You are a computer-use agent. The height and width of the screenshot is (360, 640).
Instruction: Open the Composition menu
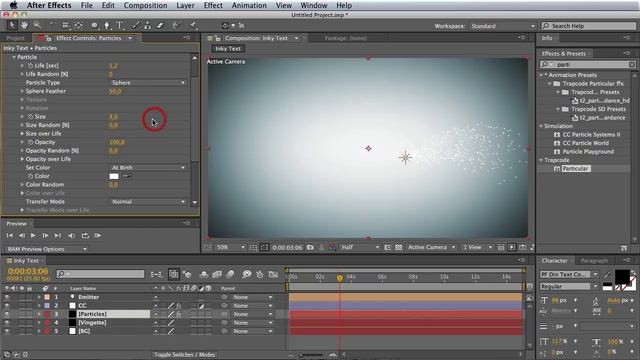point(145,5)
